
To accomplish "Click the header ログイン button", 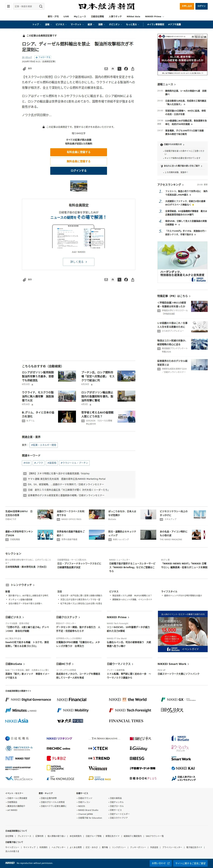I will click(x=202, y=6).
